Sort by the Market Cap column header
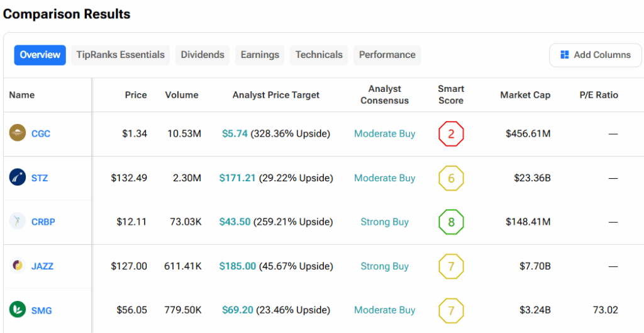The height and width of the screenshot is (333, 644). point(525,95)
